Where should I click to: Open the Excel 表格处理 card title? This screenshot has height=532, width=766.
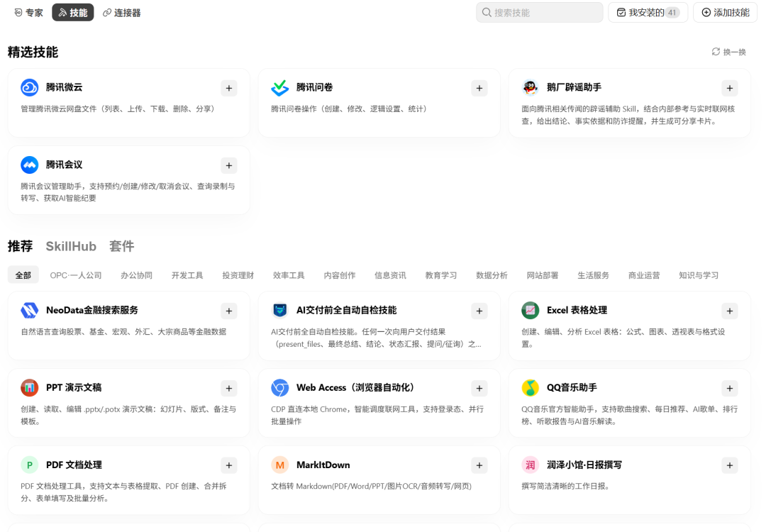point(577,310)
